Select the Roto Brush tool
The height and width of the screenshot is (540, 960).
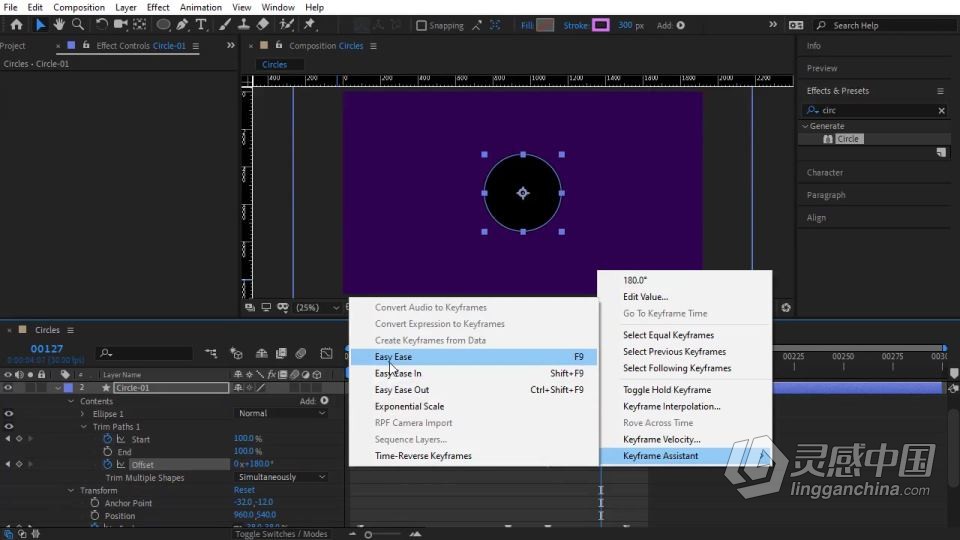pos(287,24)
